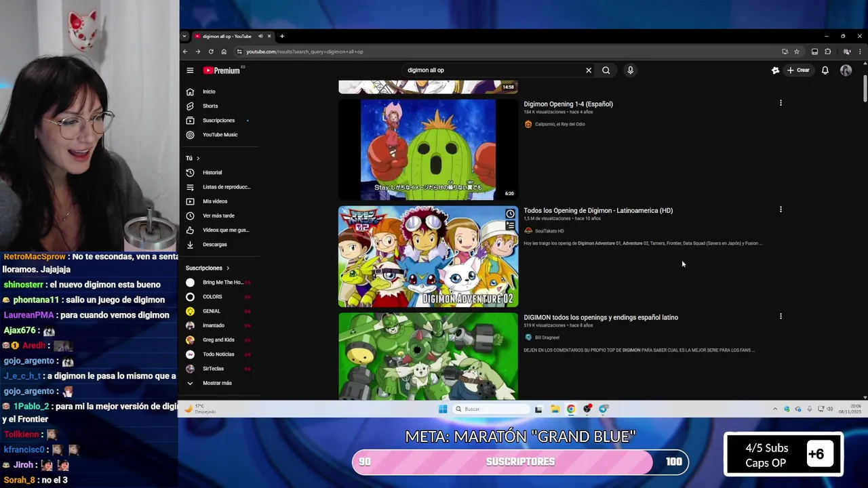Open SirTeclas channel subscription

pos(219,369)
